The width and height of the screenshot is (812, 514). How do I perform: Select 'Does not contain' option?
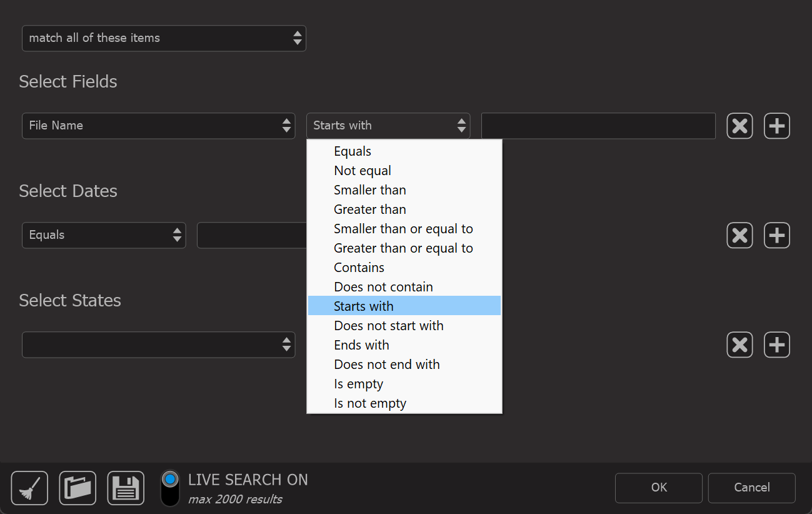tap(404, 287)
